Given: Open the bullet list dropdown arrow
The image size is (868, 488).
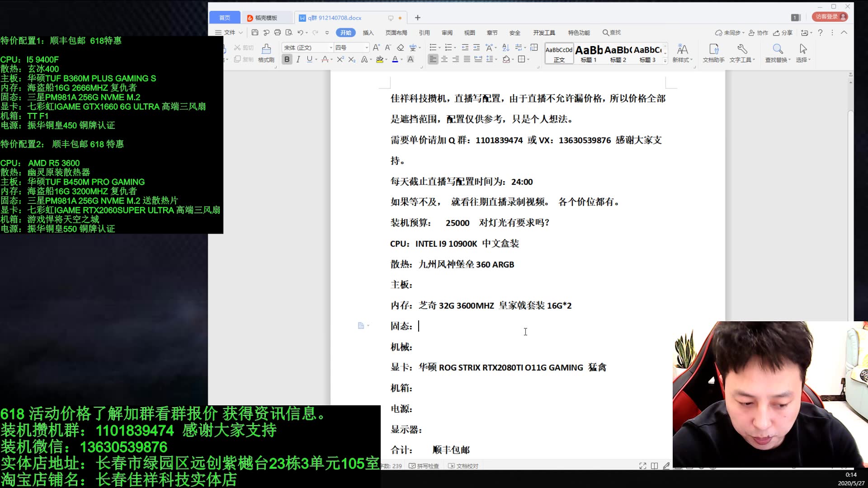Looking at the screenshot, I should [439, 47].
